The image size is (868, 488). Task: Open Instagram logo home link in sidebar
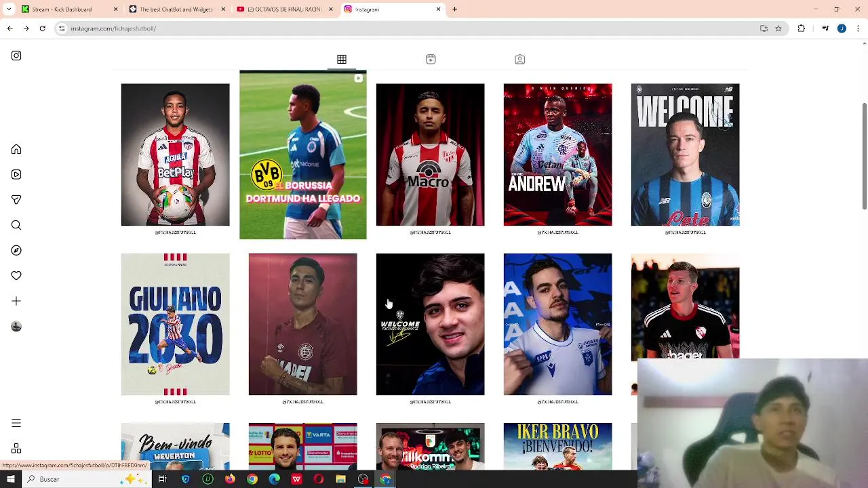coord(16,56)
